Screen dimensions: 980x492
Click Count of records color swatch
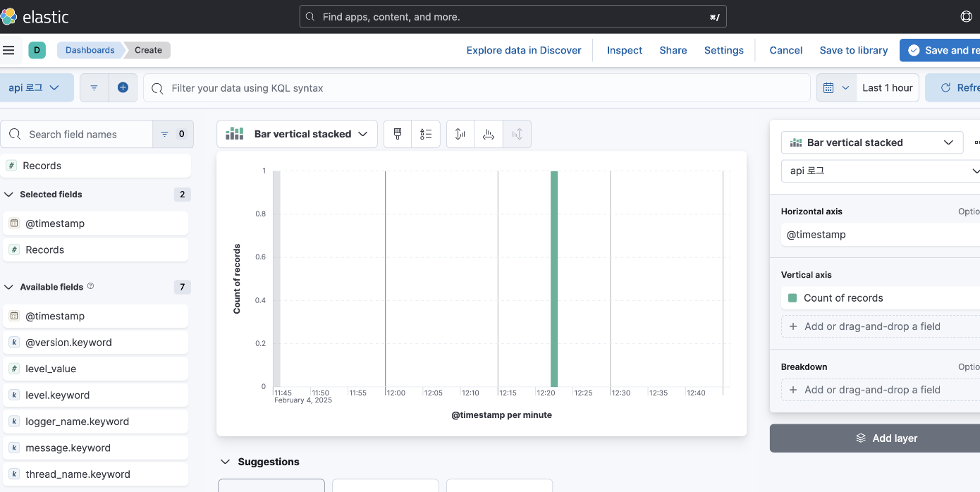(792, 298)
